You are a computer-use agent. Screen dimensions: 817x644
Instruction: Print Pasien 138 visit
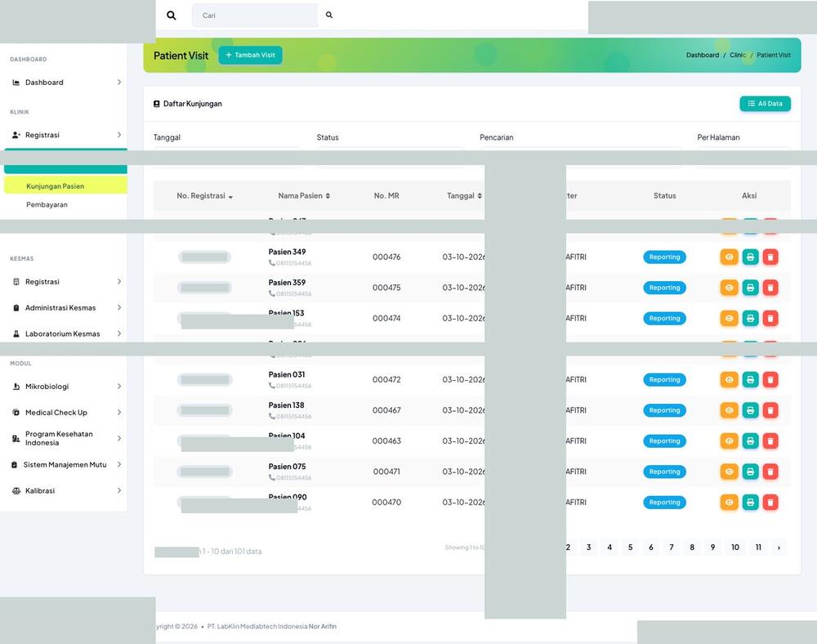[750, 410]
